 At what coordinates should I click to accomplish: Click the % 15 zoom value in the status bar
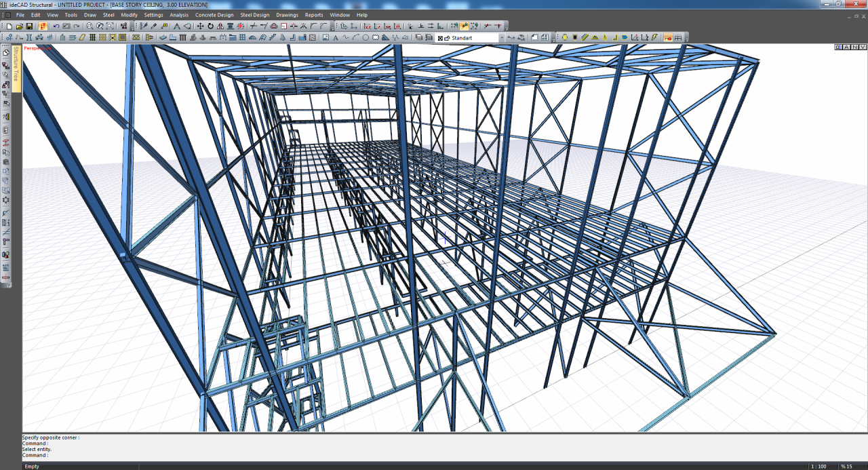[846, 466]
